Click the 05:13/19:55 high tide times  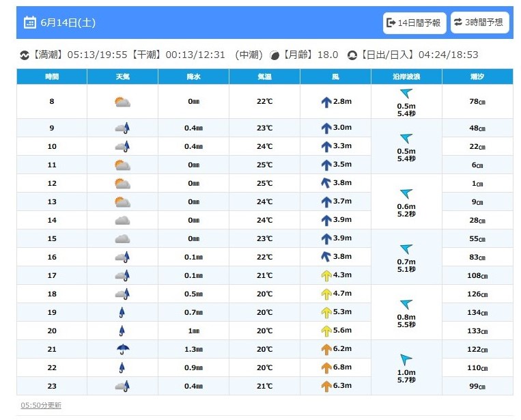[97, 55]
